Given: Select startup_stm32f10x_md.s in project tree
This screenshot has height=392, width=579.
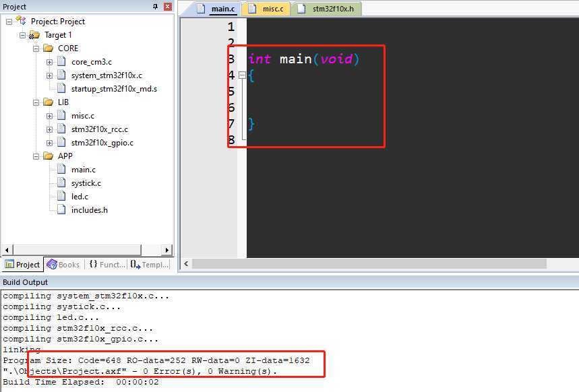Looking at the screenshot, I should (x=114, y=89).
